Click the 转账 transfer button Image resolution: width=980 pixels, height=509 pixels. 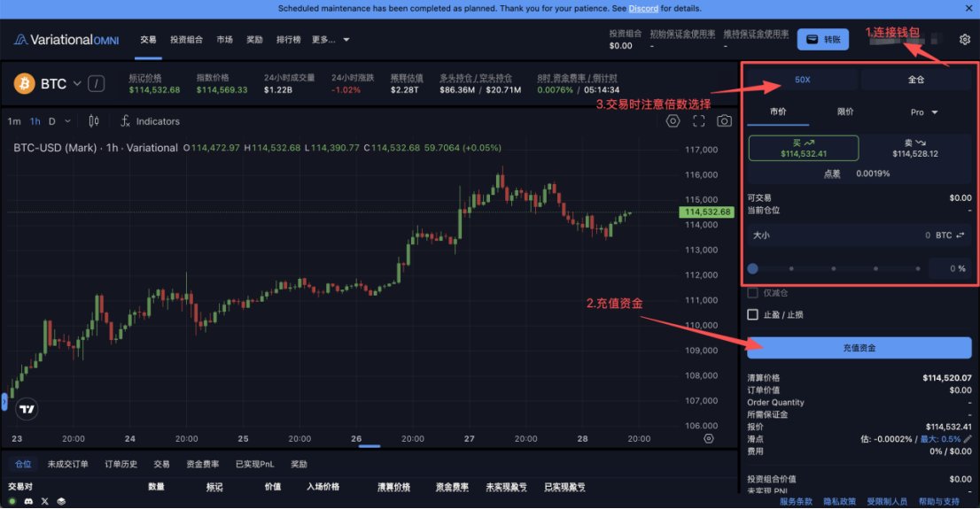tap(822, 39)
